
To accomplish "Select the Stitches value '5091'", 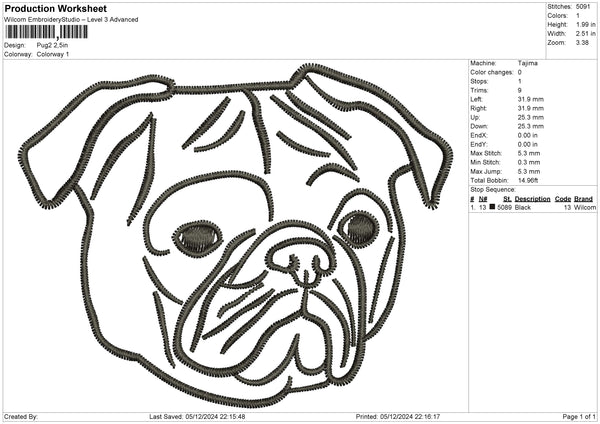I will coord(583,7).
